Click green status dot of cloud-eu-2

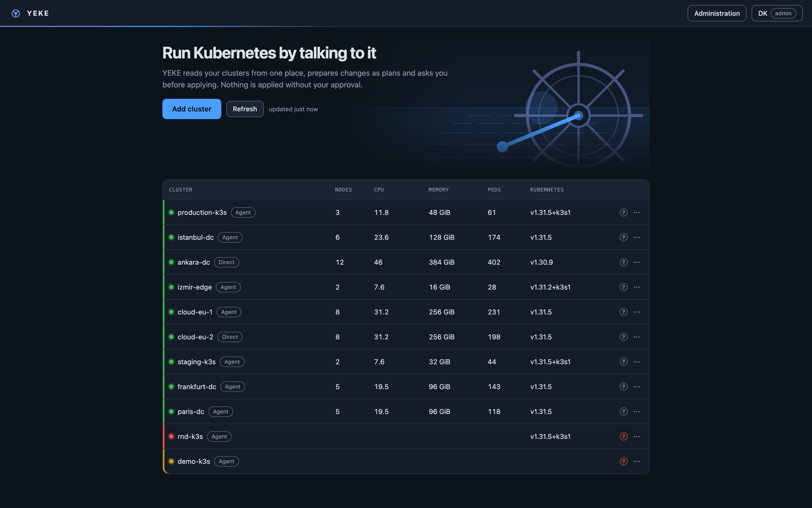(x=171, y=337)
